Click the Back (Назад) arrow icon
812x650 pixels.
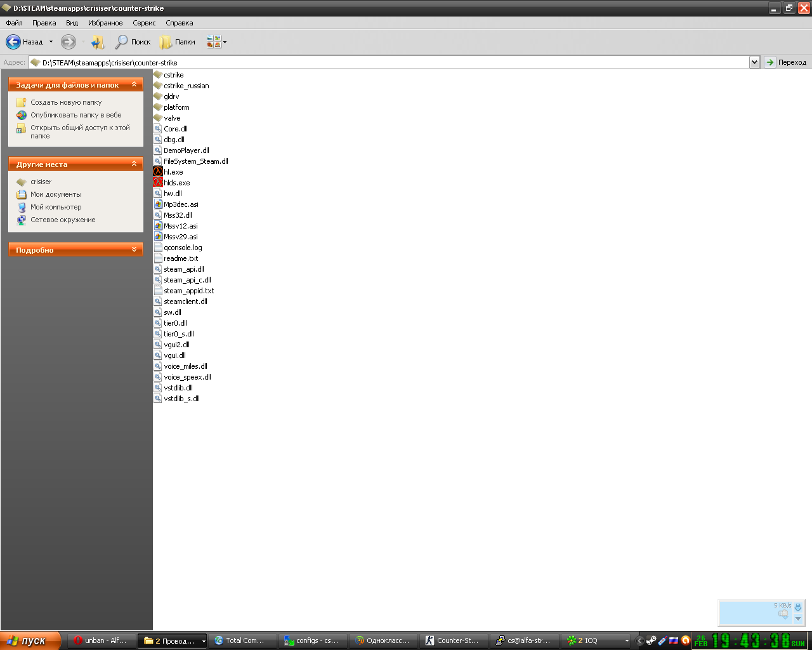[x=13, y=42]
